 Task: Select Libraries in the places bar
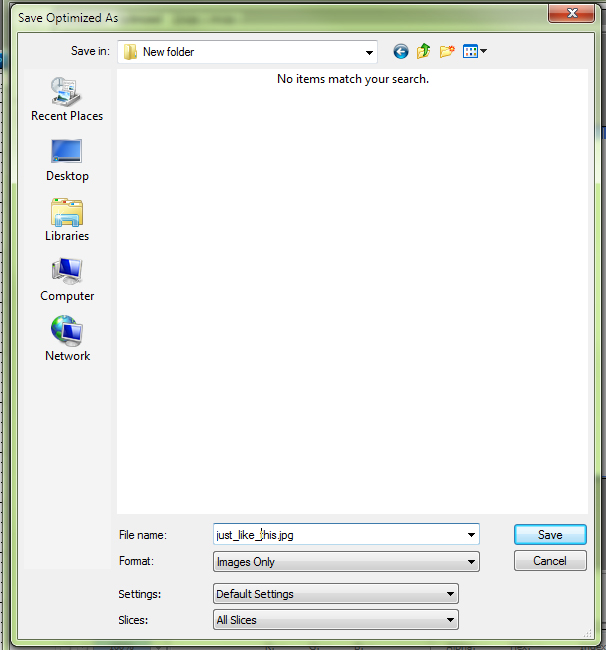click(x=67, y=219)
